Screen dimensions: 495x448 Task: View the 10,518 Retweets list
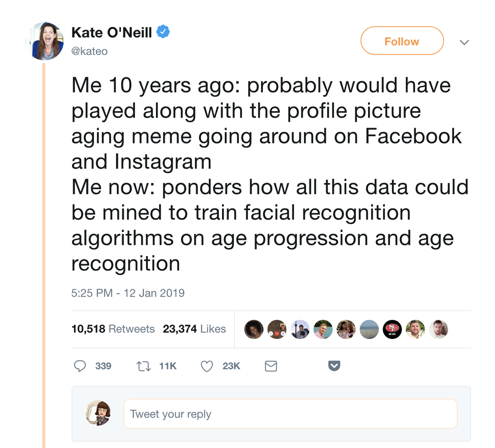coord(113,329)
